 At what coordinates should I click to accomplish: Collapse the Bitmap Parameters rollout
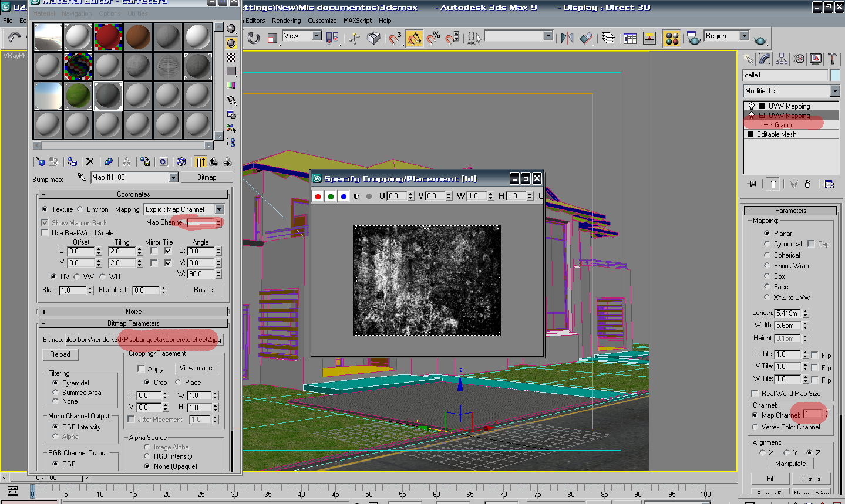click(x=133, y=323)
